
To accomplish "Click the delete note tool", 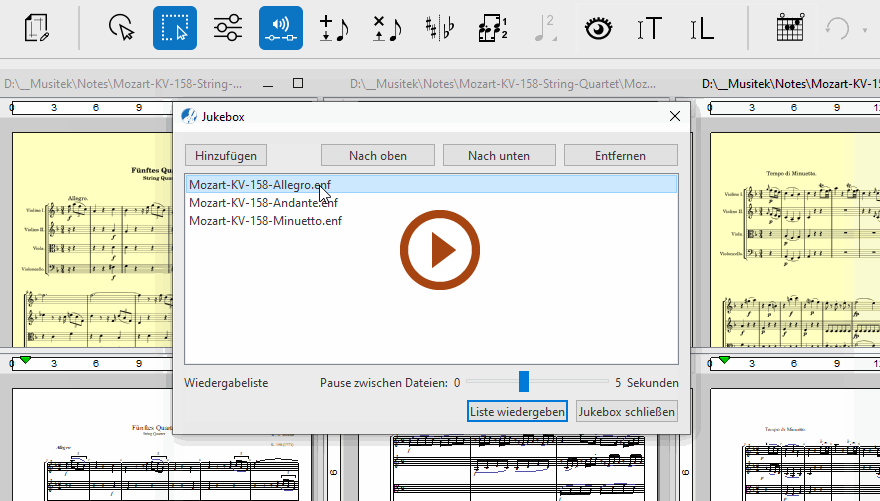I will (386, 28).
